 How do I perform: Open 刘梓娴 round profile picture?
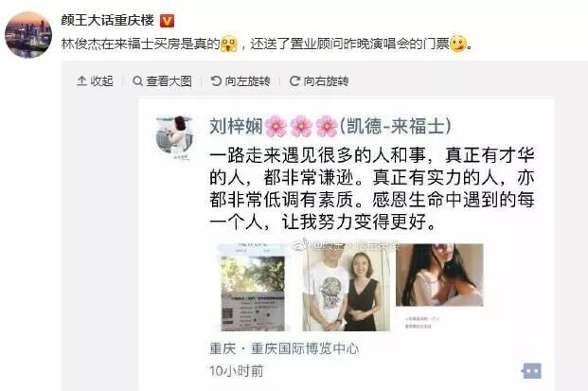pos(174,134)
